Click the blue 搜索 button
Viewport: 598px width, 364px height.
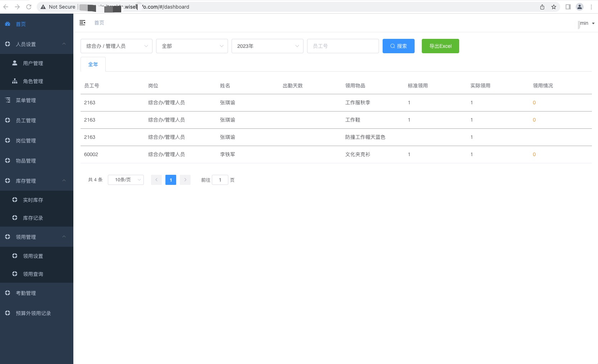pyautogui.click(x=398, y=46)
